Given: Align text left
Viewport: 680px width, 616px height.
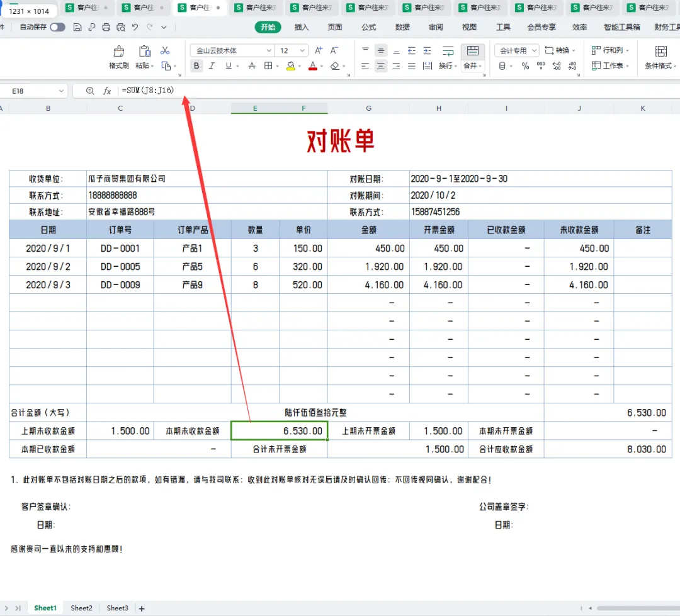Looking at the screenshot, I should click(x=365, y=66).
